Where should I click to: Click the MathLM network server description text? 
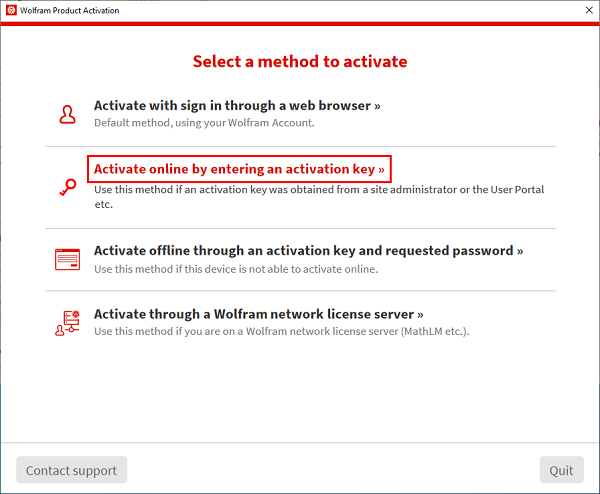282,331
